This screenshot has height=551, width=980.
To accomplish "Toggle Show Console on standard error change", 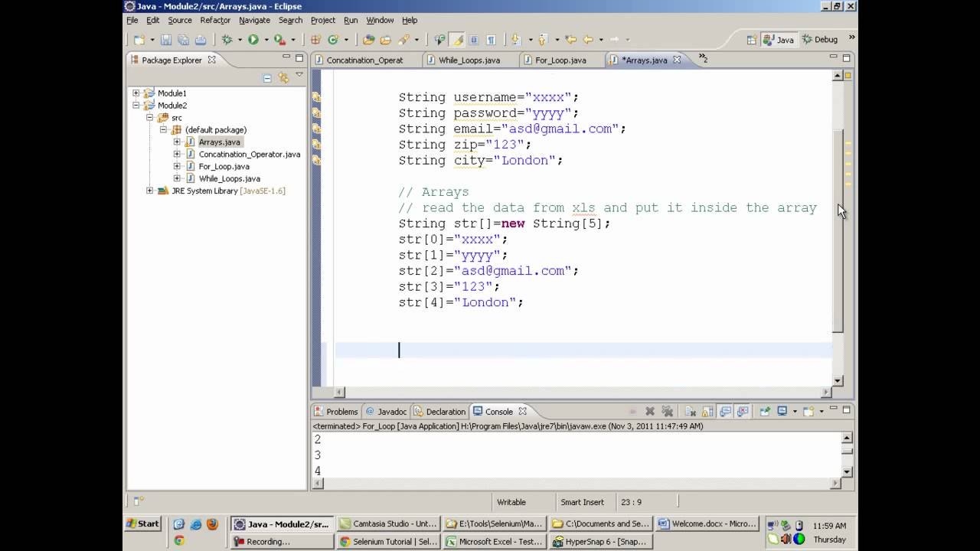I will (743, 412).
